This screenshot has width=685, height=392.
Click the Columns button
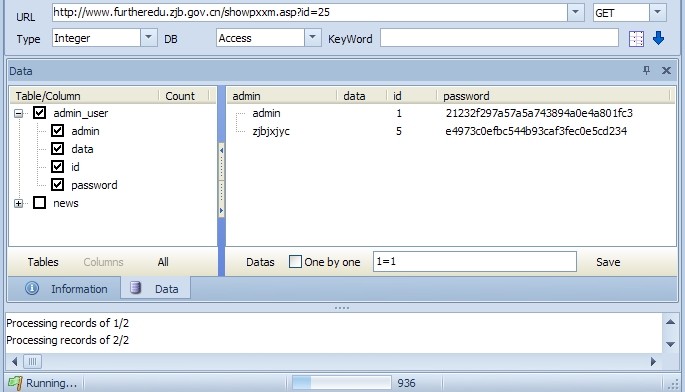tap(104, 262)
